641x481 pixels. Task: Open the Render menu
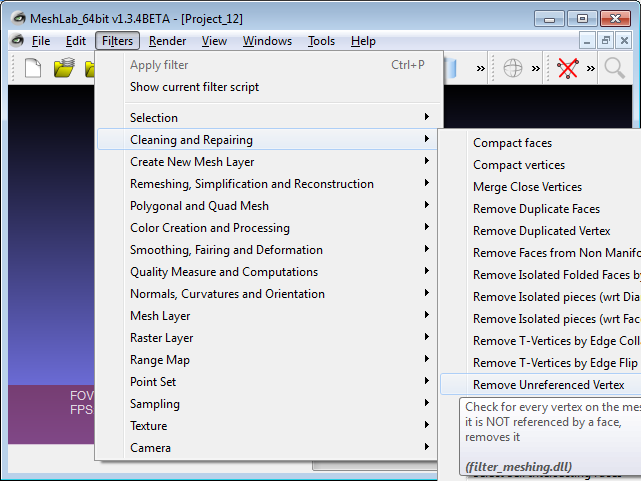click(x=167, y=41)
